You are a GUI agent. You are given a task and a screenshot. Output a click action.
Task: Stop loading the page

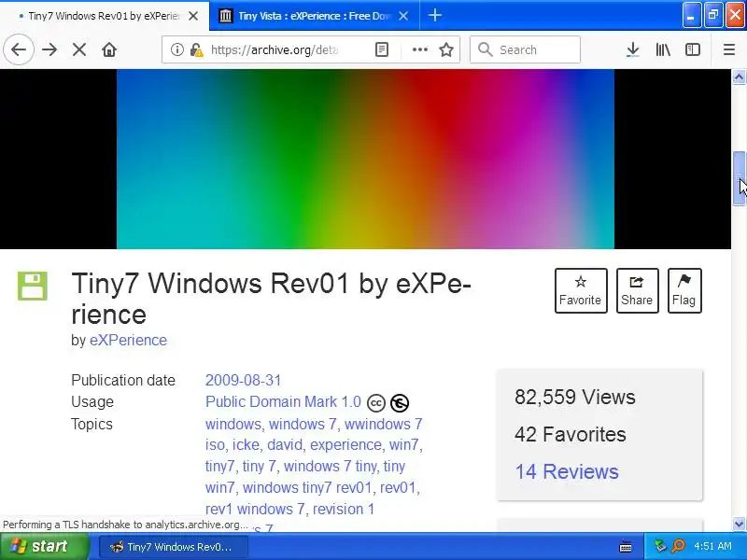click(79, 49)
